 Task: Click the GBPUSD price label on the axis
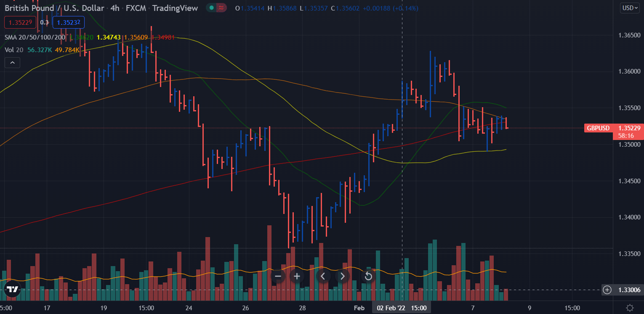[598, 128]
